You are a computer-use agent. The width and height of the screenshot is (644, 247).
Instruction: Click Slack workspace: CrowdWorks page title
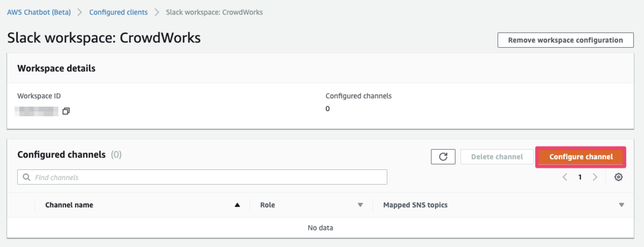tap(104, 38)
